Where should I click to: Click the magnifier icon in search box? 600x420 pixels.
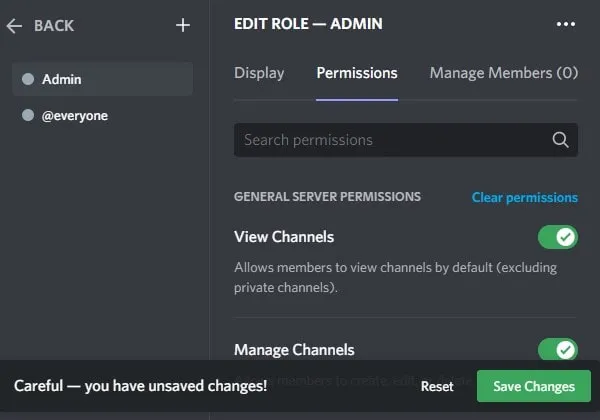561,140
